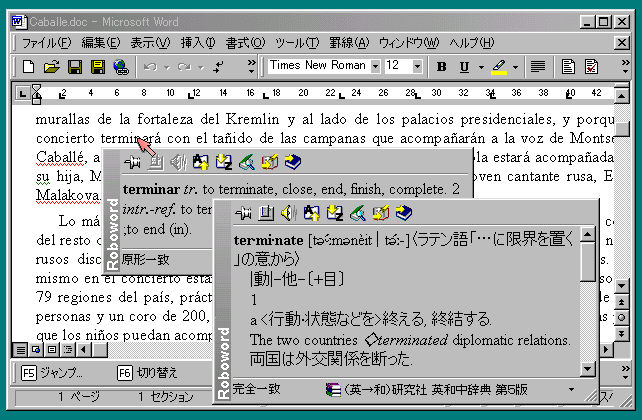Open the ツール(T) menu
The height and width of the screenshot is (420, 642).
297,43
